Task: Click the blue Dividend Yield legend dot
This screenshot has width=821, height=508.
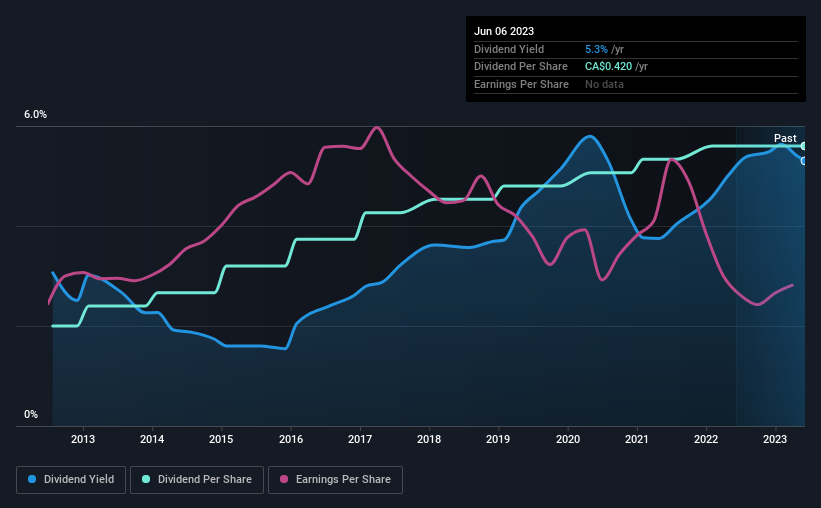Action: pyautogui.click(x=32, y=479)
